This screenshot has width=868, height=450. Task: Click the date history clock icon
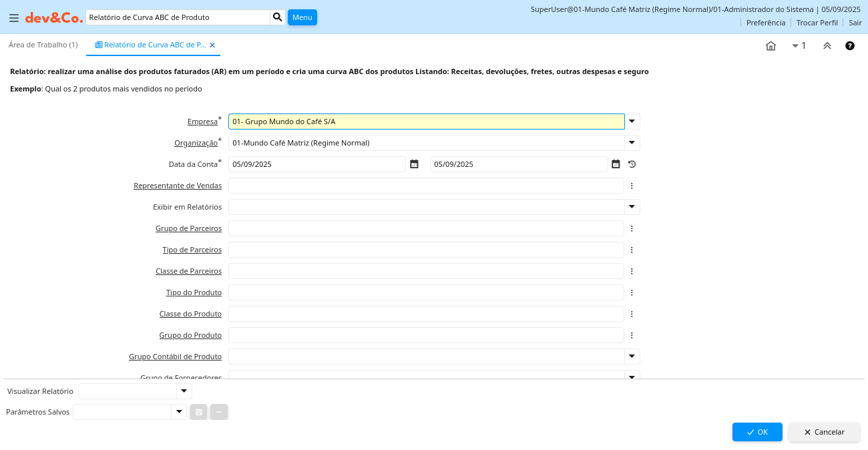coord(632,164)
